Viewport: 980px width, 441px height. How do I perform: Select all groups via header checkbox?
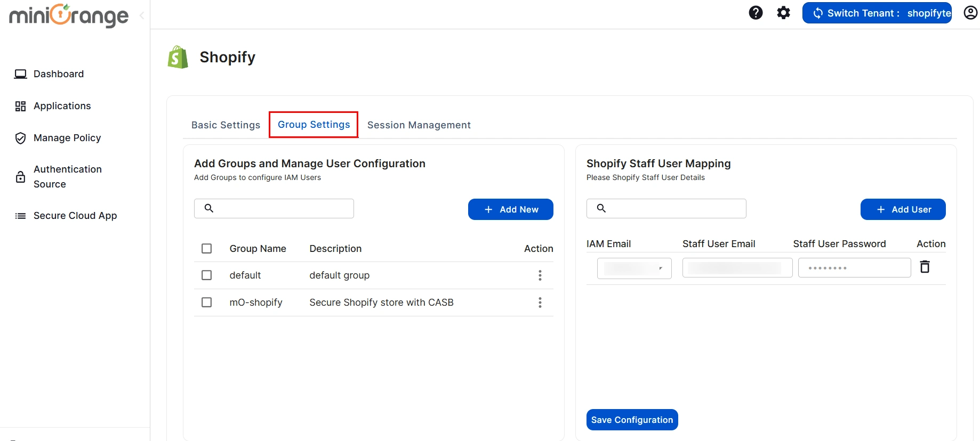[207, 249]
